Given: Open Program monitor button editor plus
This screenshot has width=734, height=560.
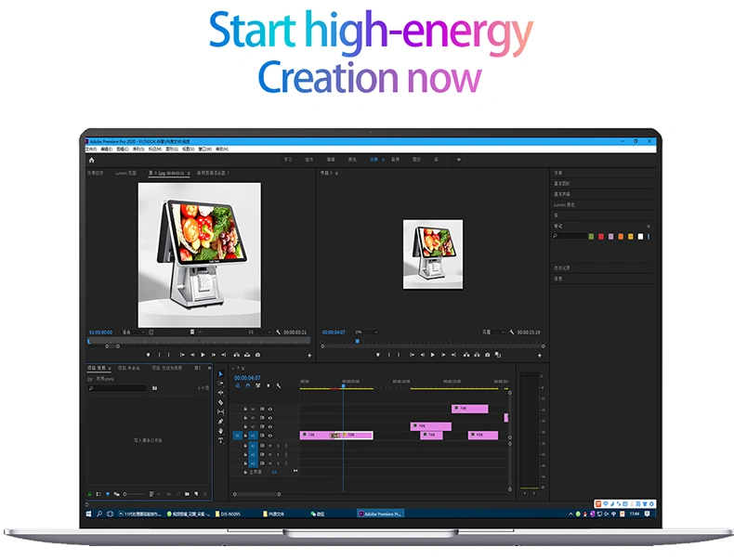Looking at the screenshot, I should [540, 356].
